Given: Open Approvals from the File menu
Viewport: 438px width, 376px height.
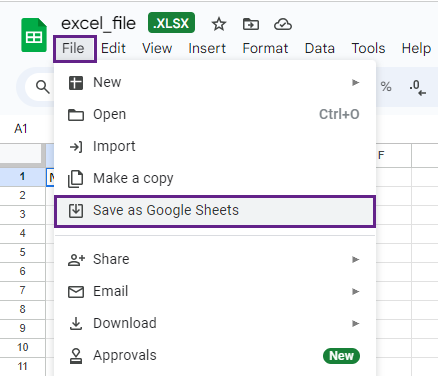Looking at the screenshot, I should click(215, 355).
